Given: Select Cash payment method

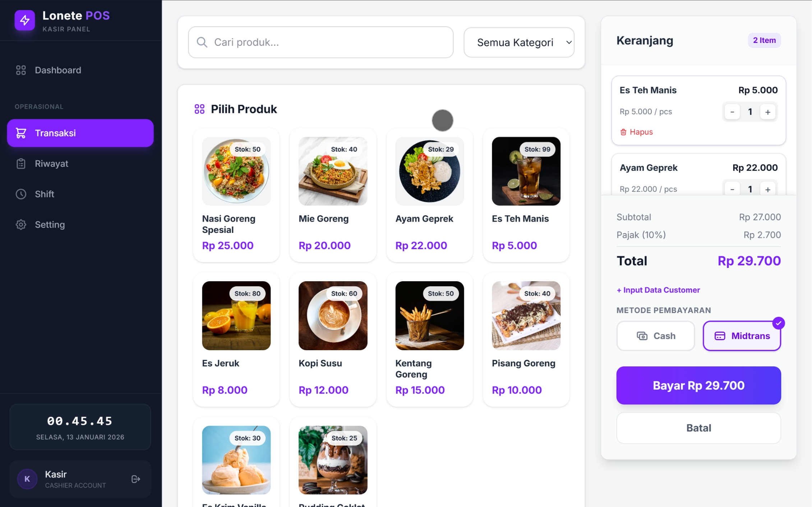Looking at the screenshot, I should coord(655,336).
